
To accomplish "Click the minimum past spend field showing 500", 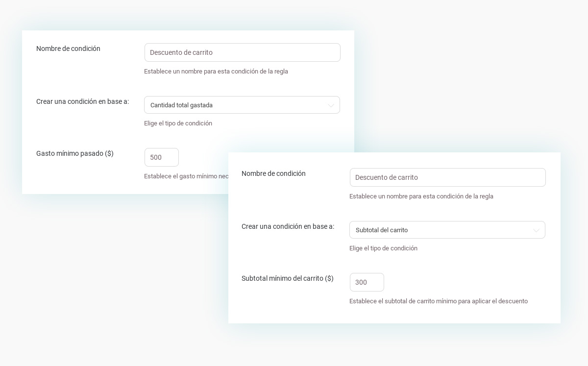I will click(162, 157).
